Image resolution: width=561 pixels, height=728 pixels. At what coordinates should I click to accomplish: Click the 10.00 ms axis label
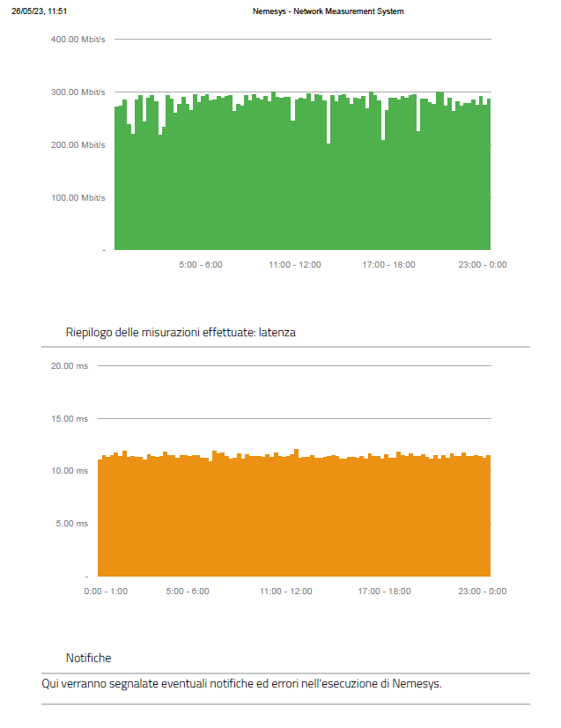click(70, 472)
